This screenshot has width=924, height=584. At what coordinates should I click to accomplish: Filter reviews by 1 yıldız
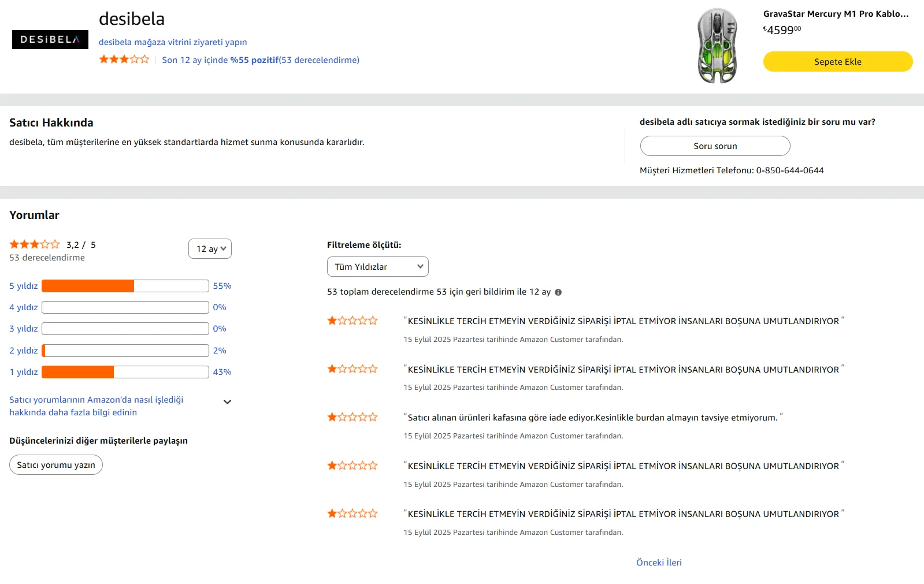[24, 372]
